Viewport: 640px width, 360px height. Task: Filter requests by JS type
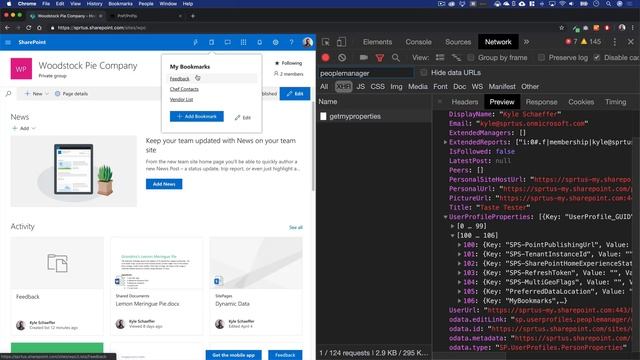pyautogui.click(x=360, y=87)
